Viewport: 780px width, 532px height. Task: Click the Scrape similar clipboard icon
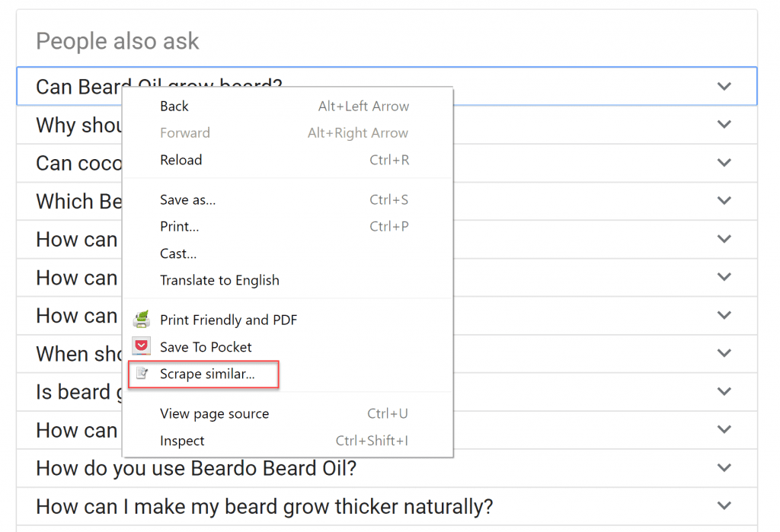pyautogui.click(x=142, y=374)
